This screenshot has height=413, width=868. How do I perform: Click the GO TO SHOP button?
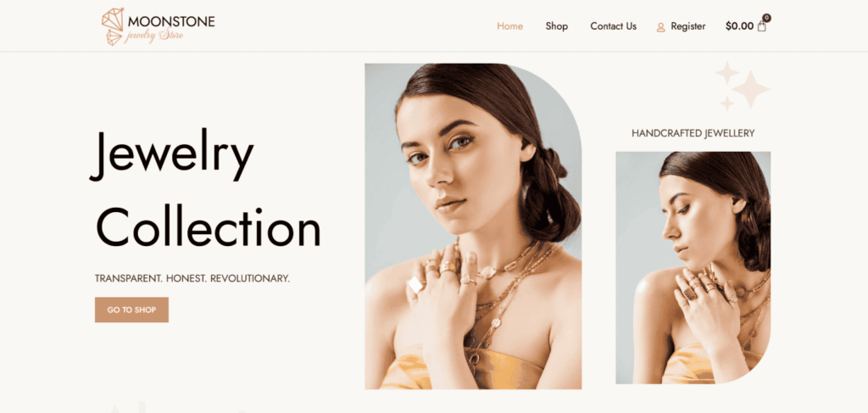(131, 310)
